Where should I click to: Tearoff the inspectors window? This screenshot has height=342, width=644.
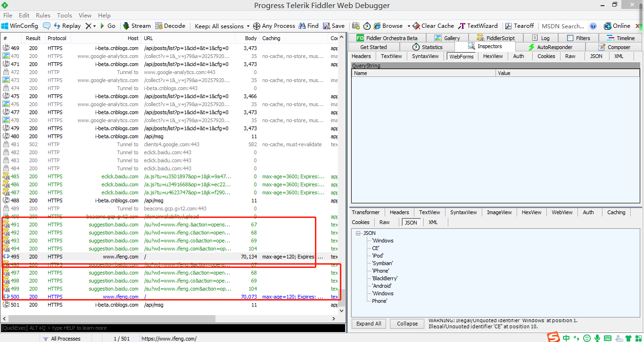click(520, 26)
